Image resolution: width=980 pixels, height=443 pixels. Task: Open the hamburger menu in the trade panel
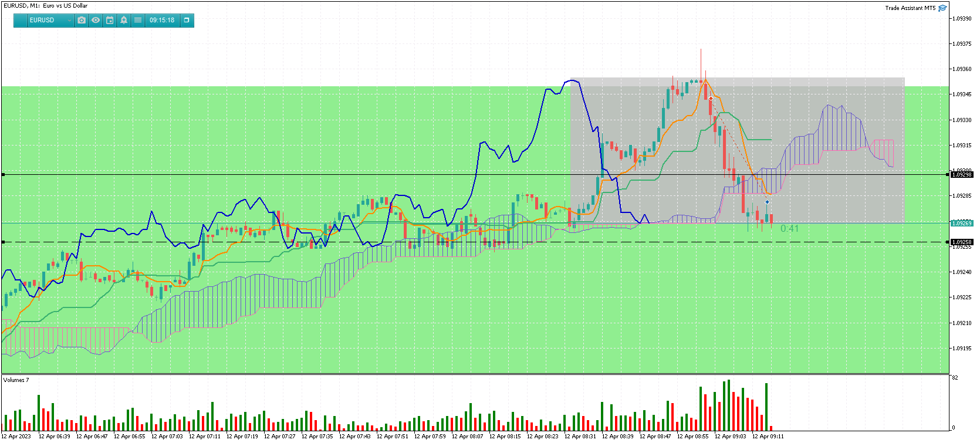click(138, 20)
